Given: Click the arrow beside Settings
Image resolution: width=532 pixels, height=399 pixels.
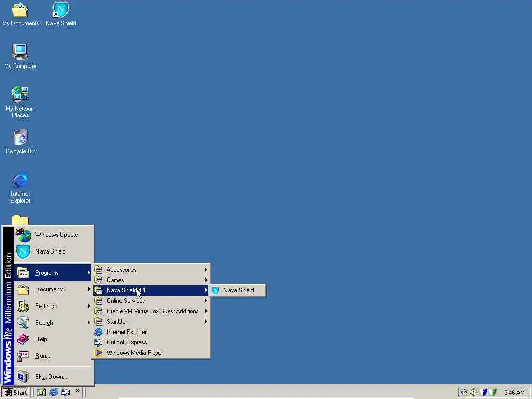Looking at the screenshot, I should coord(89,306).
